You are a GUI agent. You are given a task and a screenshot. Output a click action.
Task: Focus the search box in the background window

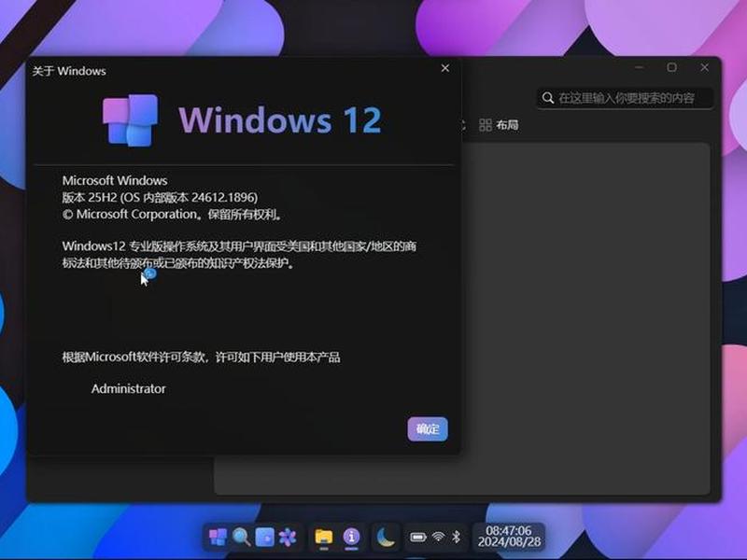[x=625, y=98]
